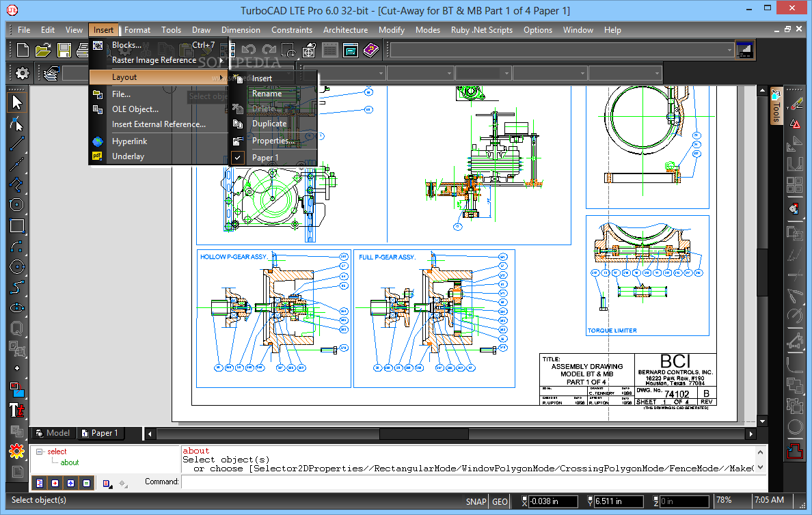Click the 78% zoom value in status bar
This screenshot has height=515, width=812.
point(724,500)
